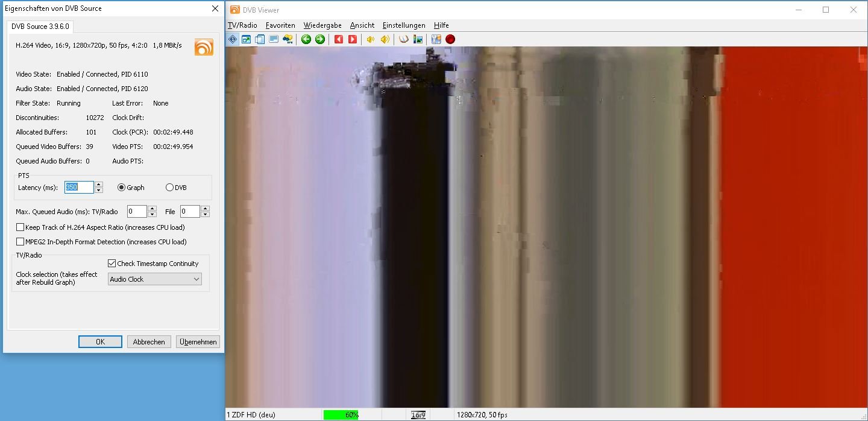The height and width of the screenshot is (421, 868).
Task: Open the Clock selection Audio Clock dropdown
Action: (x=155, y=279)
